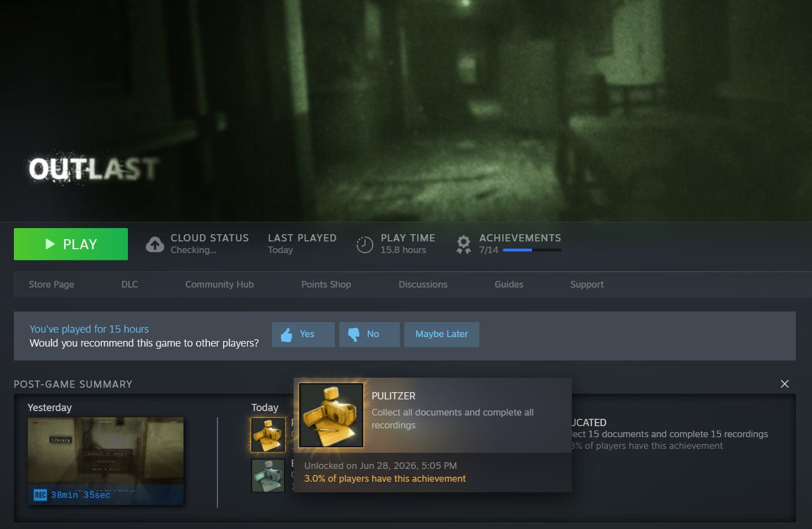Image resolution: width=812 pixels, height=529 pixels.
Task: Click the PULITZER achievement title
Action: coord(394,396)
